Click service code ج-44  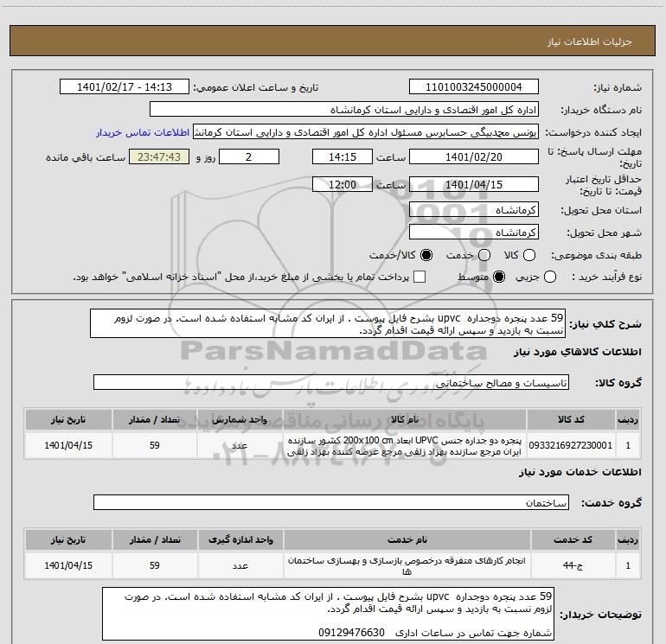coord(573,565)
